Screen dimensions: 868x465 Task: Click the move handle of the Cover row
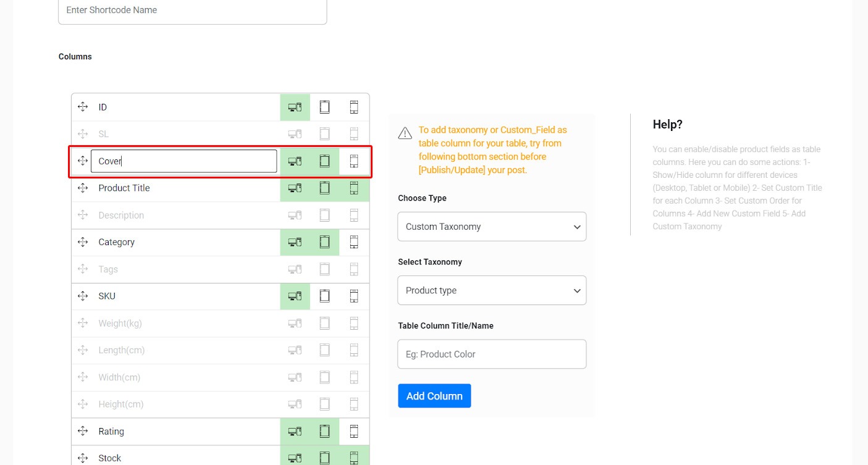83,161
